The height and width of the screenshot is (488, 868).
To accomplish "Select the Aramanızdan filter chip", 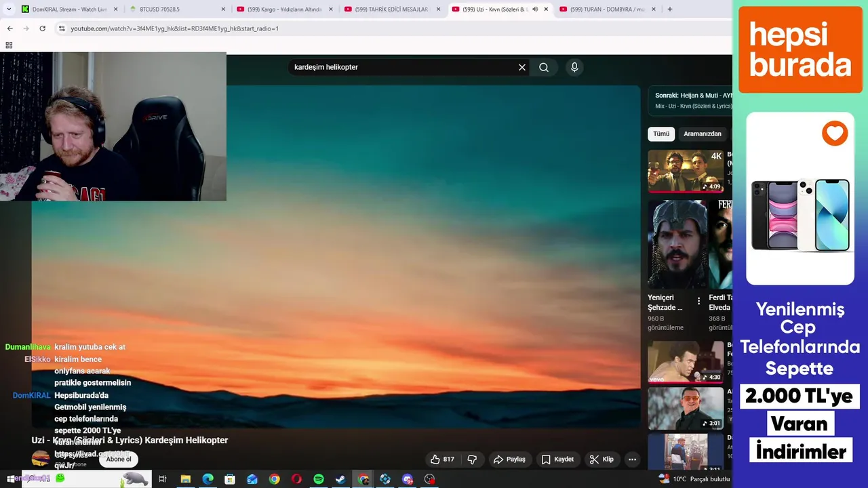I will tap(703, 134).
